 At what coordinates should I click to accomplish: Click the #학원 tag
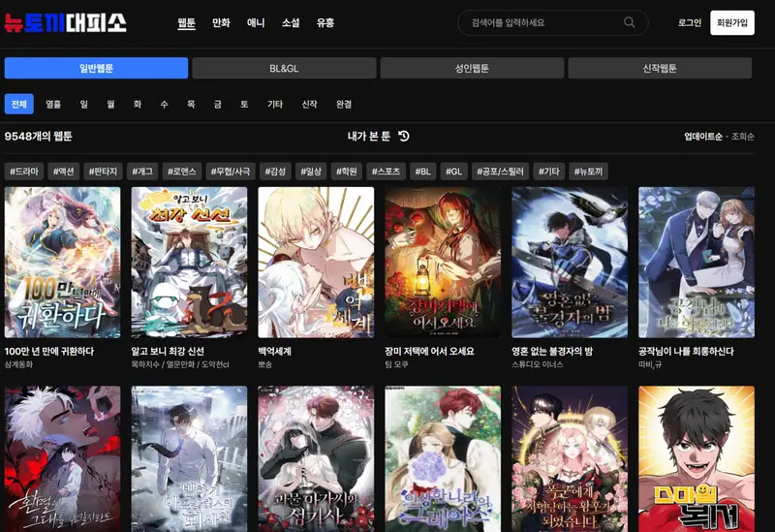coord(347,172)
